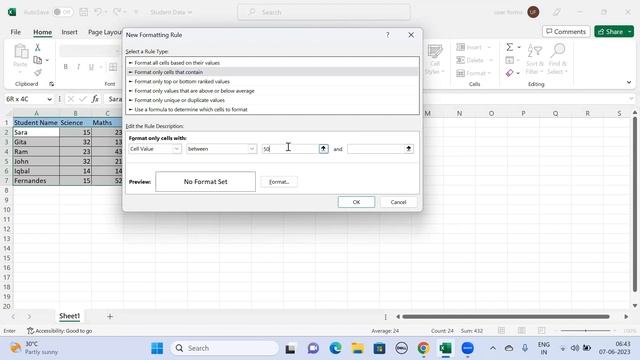Click the horizontal scrollbar thumb

506,316
